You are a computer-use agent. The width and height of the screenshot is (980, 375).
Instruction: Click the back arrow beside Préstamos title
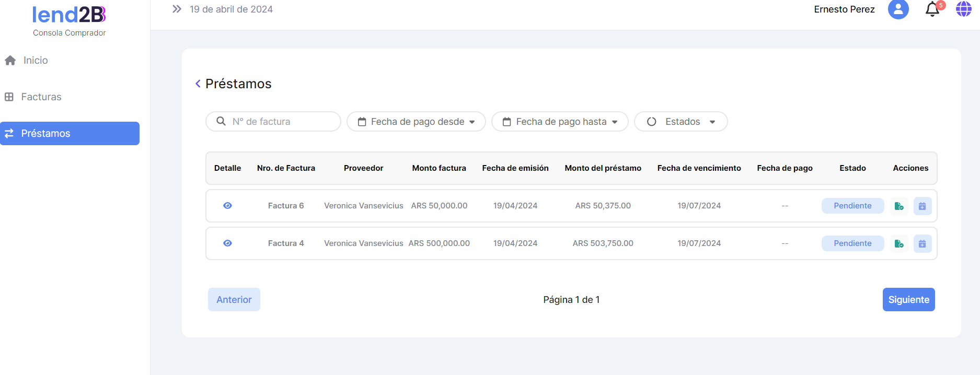pyautogui.click(x=198, y=84)
